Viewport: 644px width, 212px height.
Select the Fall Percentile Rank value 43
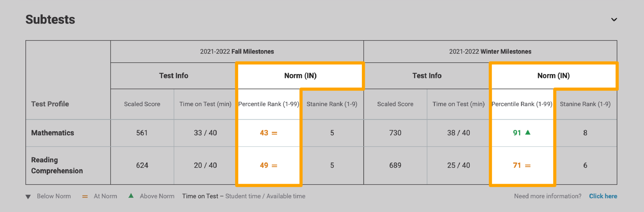click(264, 133)
